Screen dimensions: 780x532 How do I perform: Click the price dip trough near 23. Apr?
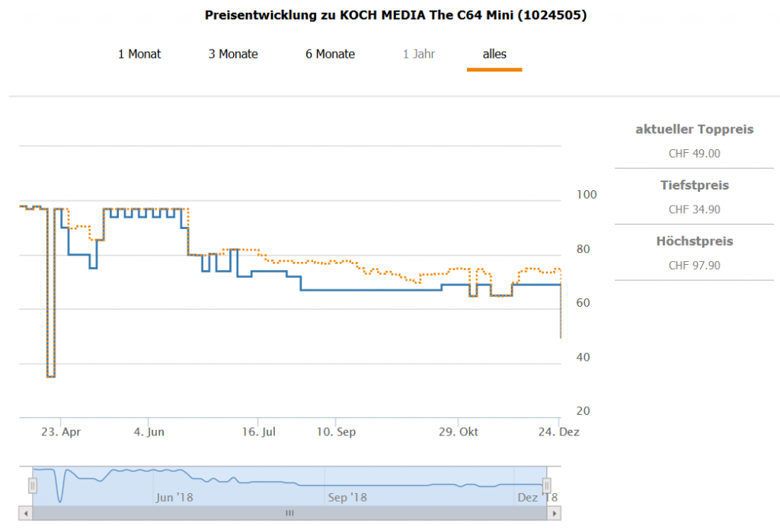click(x=50, y=376)
